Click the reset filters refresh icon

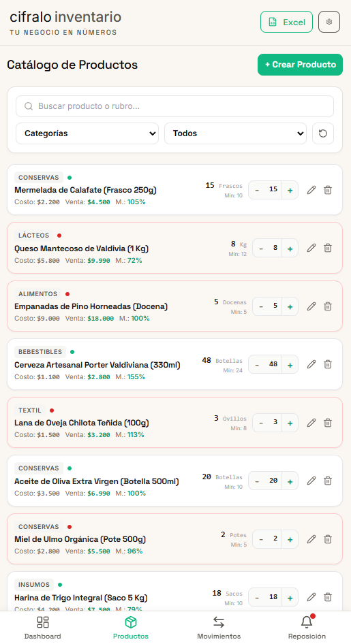point(323,133)
